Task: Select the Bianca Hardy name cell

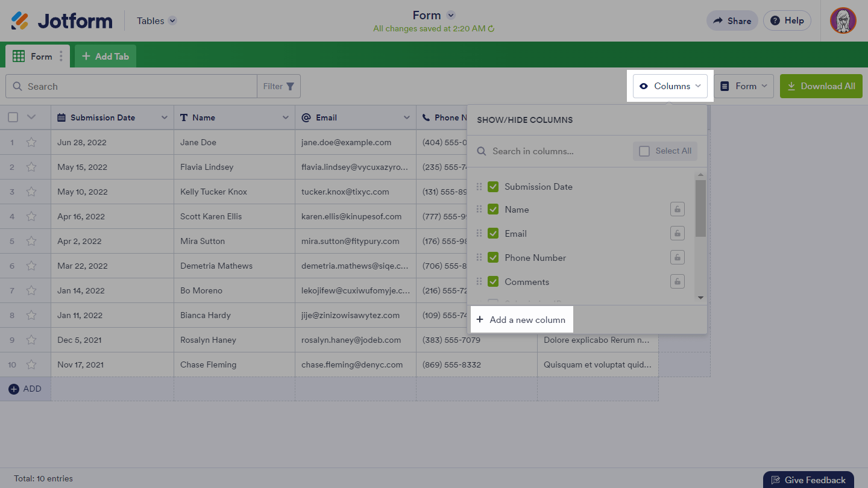Action: 234,315
